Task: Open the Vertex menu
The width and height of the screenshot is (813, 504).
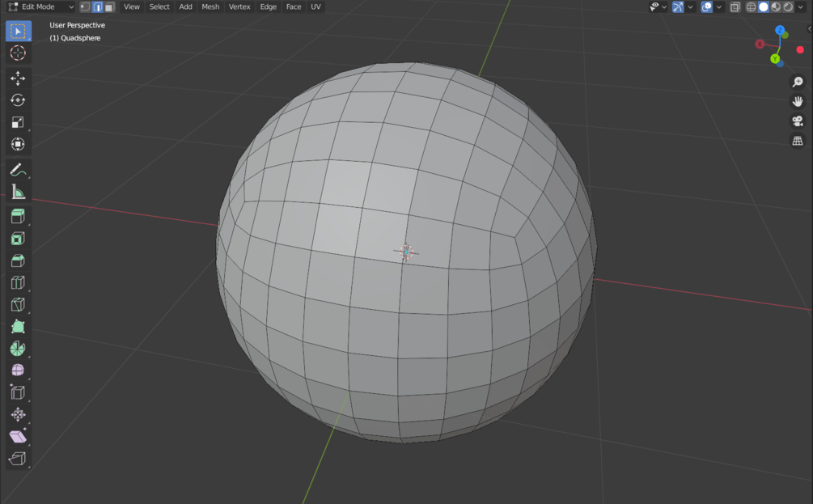Action: click(239, 6)
